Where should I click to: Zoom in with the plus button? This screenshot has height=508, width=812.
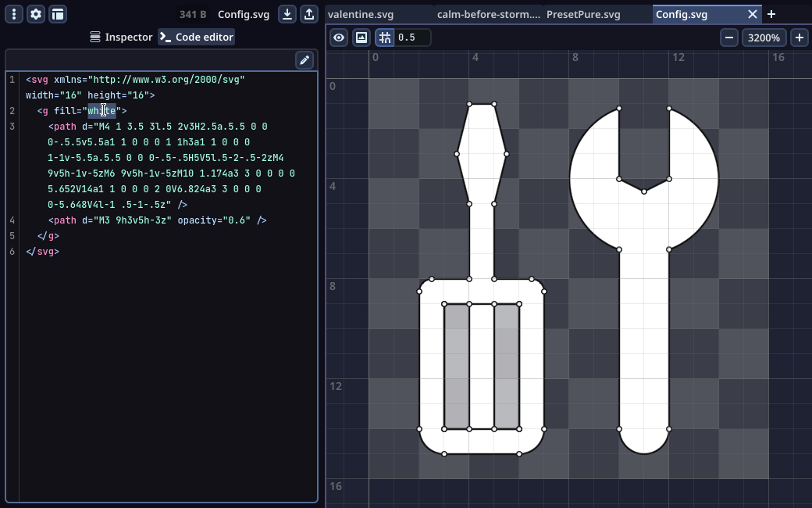pyautogui.click(x=799, y=38)
